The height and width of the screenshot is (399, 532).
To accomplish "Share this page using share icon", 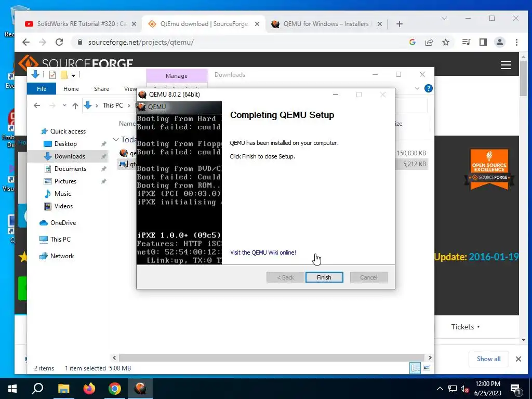I will coord(429,42).
